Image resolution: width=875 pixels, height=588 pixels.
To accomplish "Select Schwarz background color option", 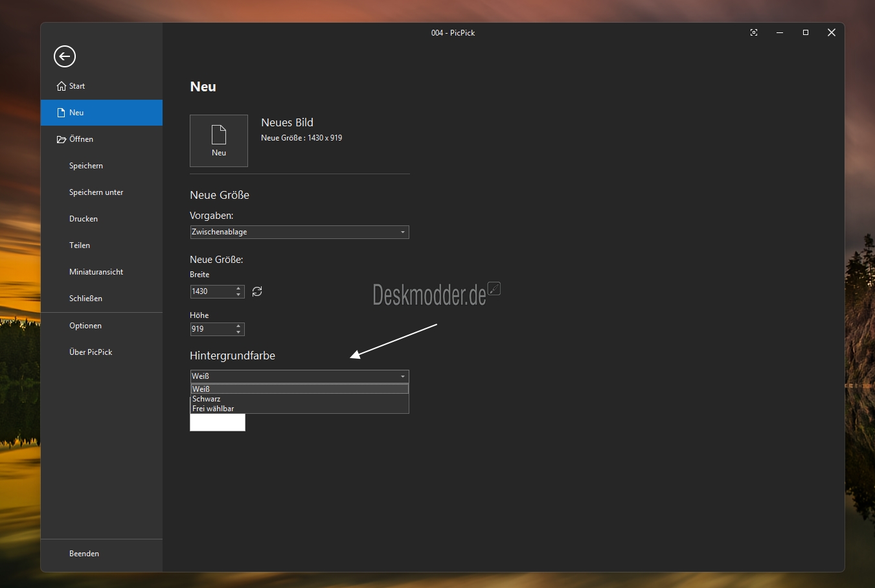I will tap(299, 399).
